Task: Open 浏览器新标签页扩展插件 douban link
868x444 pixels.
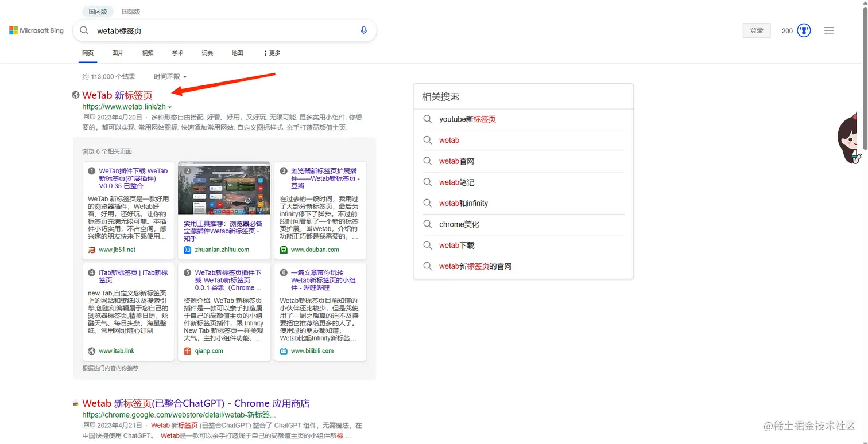Action: (x=325, y=178)
